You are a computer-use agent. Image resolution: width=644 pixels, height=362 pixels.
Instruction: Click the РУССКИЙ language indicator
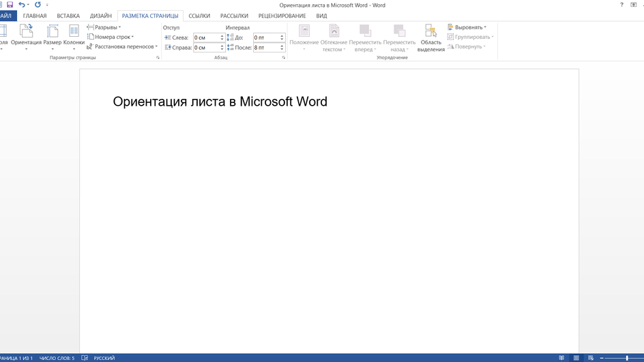point(104,359)
